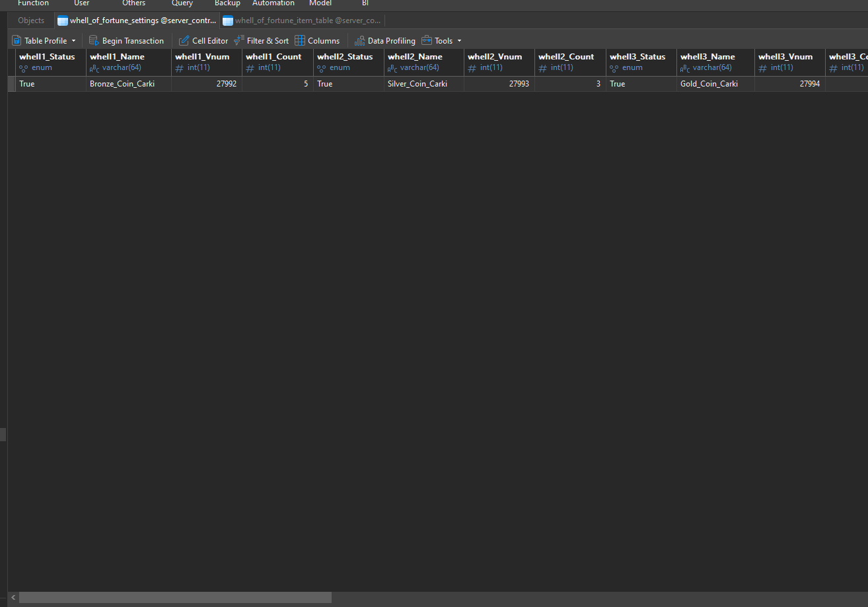Select the whell2_Count column header
Viewport: 868px width, 607px height.
tap(571, 62)
